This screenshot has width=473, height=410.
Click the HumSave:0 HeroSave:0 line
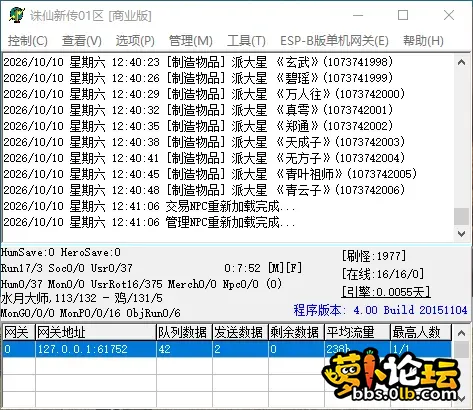pyautogui.click(x=61, y=252)
